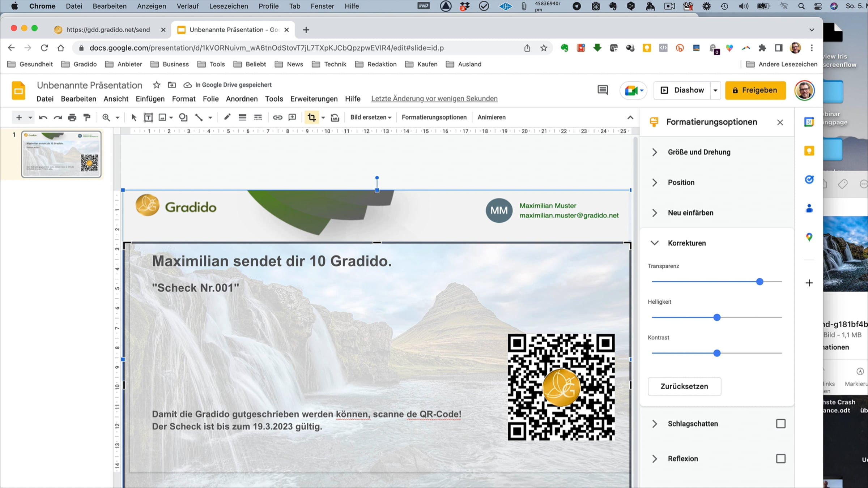Click the Zurücksetzen button

click(684, 386)
